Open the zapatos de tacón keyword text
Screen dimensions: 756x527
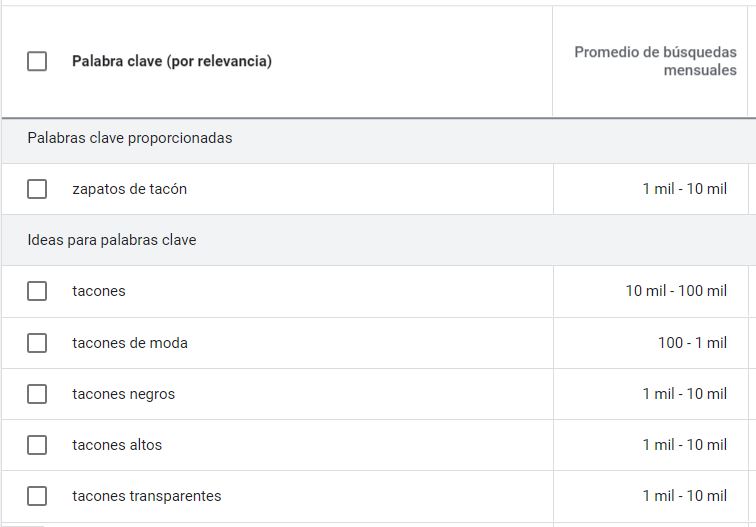pos(129,189)
